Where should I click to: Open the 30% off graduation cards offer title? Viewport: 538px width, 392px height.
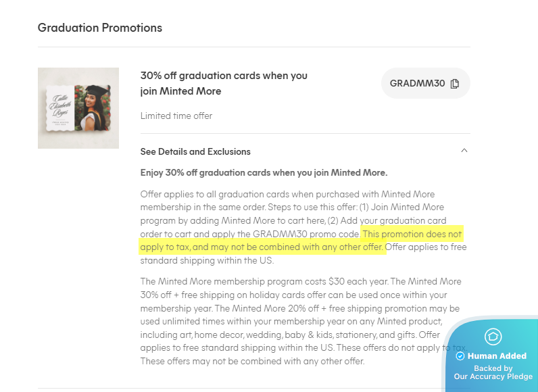(x=224, y=83)
